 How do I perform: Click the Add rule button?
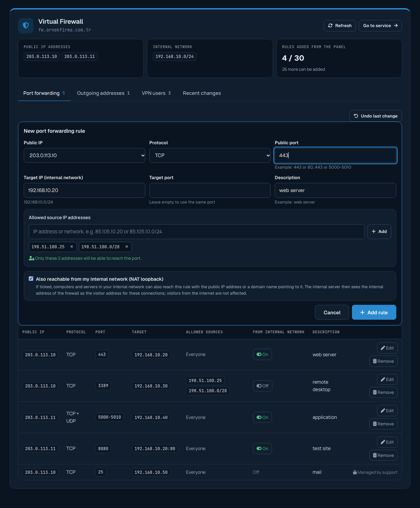coord(374,312)
